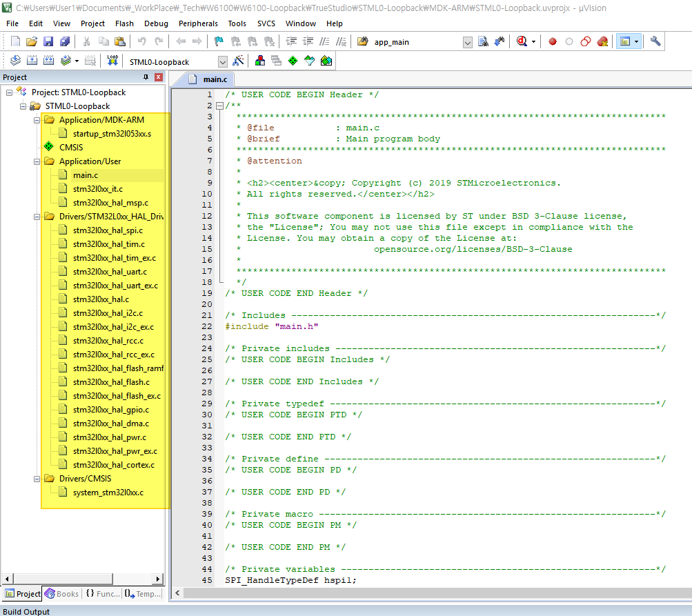Image resolution: width=692 pixels, height=616 pixels.
Task: Start or stop the debug session
Action: click(522, 41)
